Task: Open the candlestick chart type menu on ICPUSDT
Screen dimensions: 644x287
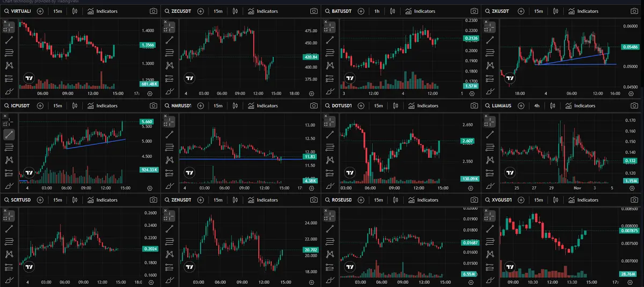Action: point(74,106)
